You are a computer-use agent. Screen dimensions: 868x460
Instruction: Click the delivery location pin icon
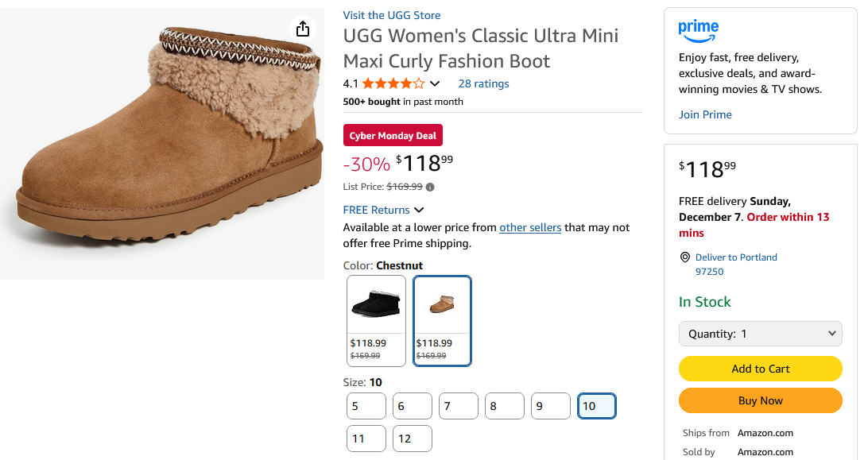[685, 257]
